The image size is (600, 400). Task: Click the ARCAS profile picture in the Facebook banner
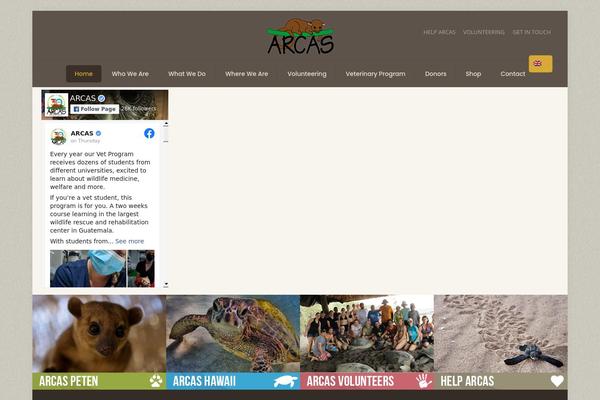56,104
